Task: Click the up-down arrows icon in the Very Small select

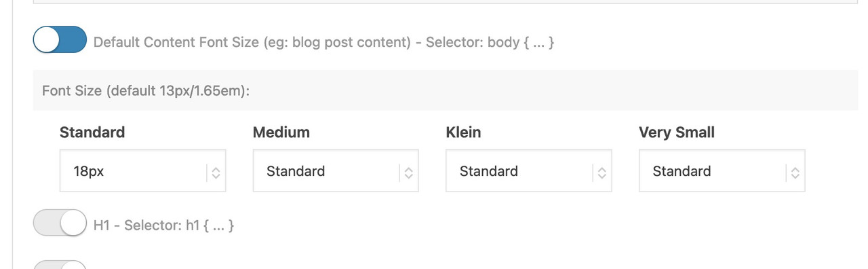Action: click(x=795, y=173)
